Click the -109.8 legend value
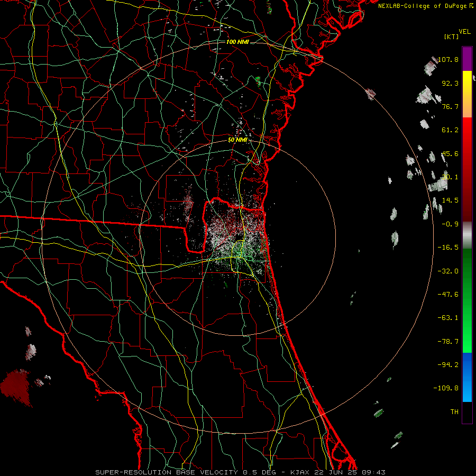 coord(446,388)
